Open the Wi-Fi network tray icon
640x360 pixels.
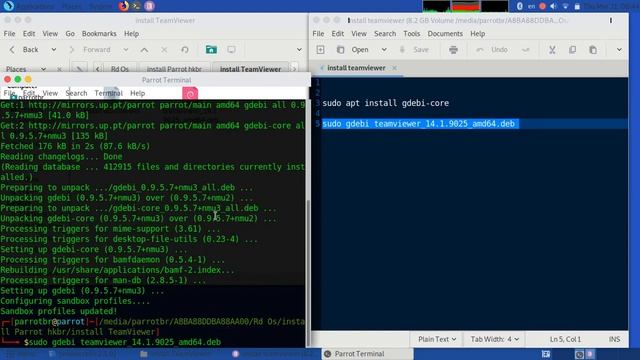click(x=565, y=6)
